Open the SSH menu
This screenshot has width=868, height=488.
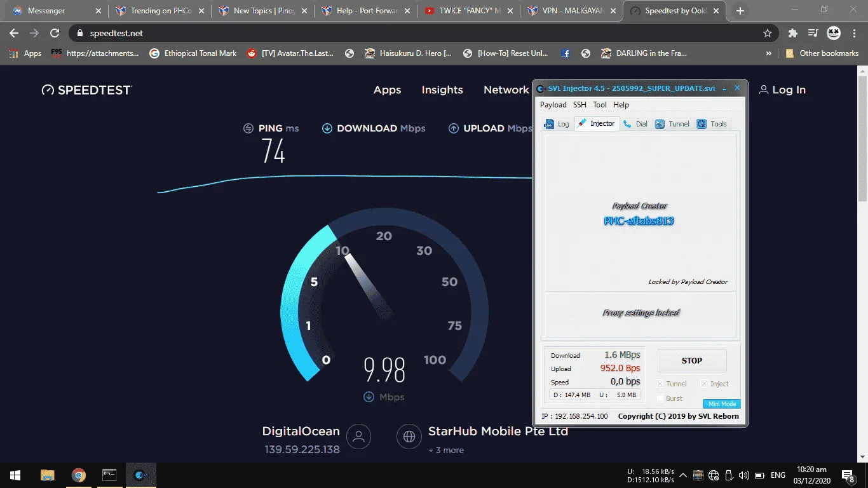tap(580, 105)
